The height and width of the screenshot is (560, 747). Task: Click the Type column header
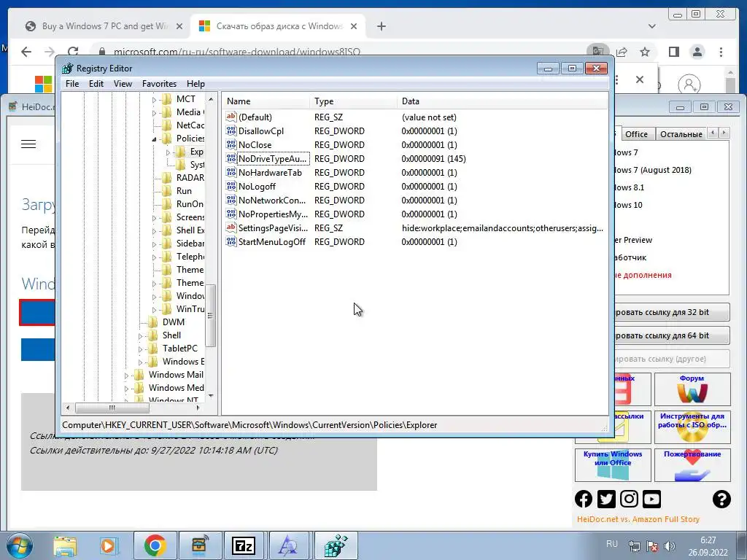354,101
